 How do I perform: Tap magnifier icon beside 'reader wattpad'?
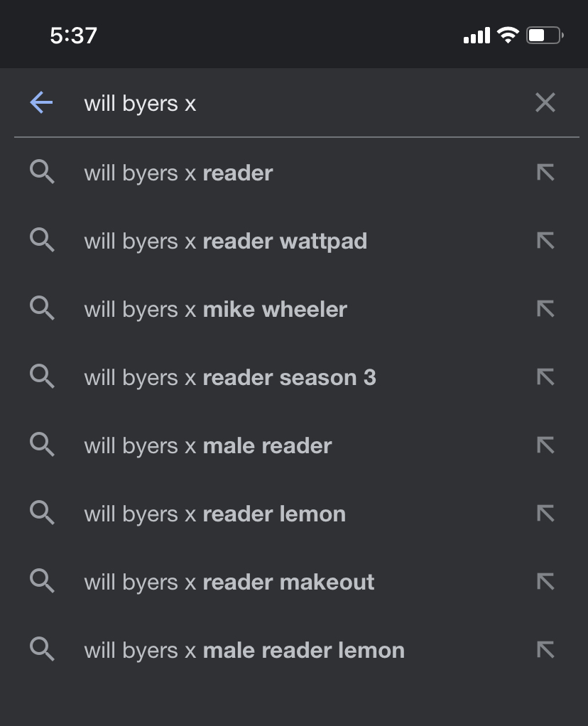pyautogui.click(x=43, y=241)
